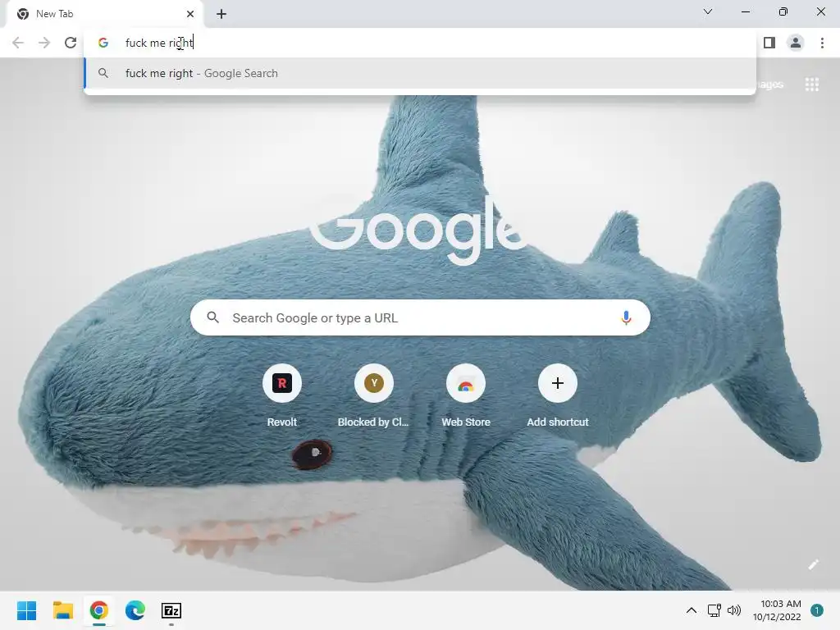Viewport: 840px width, 630px height.
Task: Start voice search with microphone icon
Action: coord(626,317)
